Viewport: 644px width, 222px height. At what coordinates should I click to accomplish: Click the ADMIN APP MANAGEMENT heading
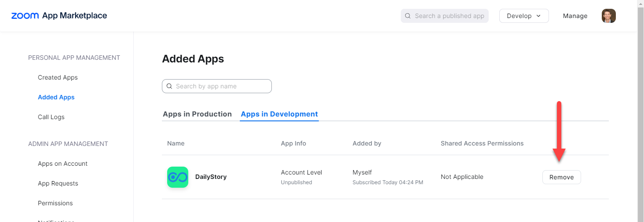click(x=68, y=144)
